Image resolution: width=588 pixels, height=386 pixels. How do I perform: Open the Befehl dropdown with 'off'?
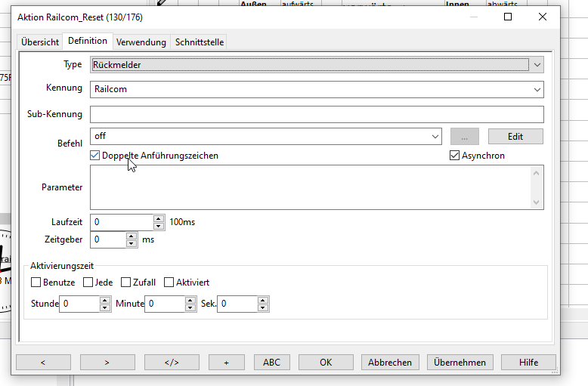click(x=435, y=137)
